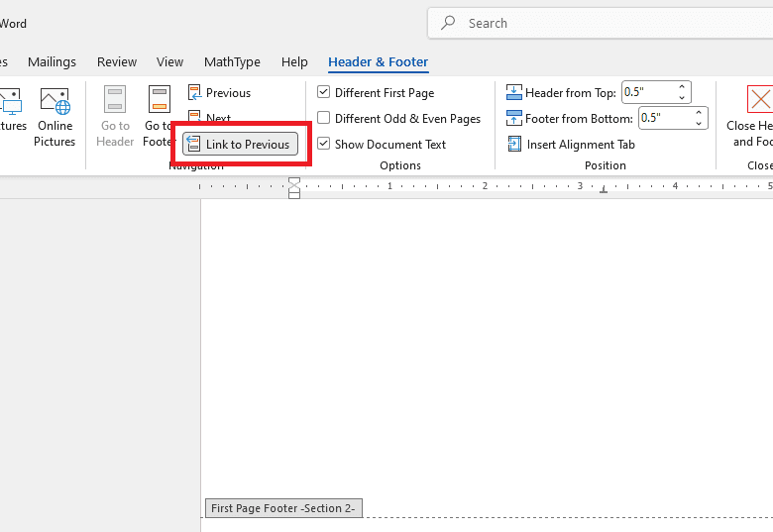This screenshot has width=773, height=532.
Task: Open the Review tab
Action: tap(117, 62)
